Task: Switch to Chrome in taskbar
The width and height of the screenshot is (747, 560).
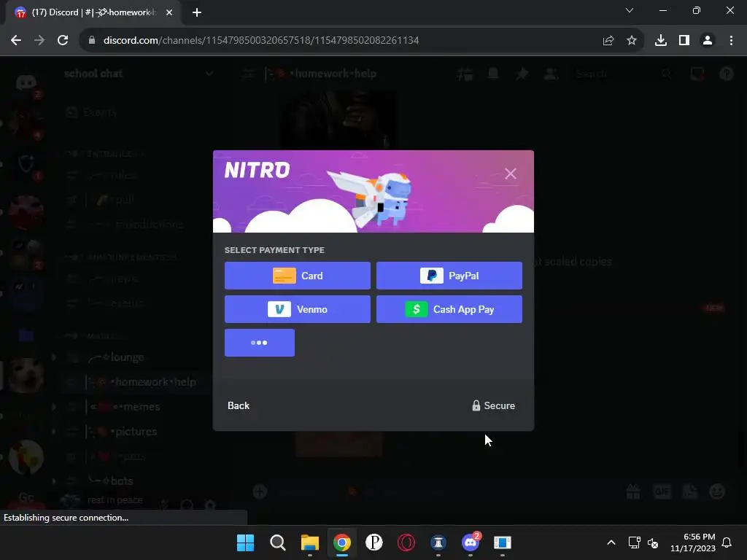Action: (x=342, y=542)
